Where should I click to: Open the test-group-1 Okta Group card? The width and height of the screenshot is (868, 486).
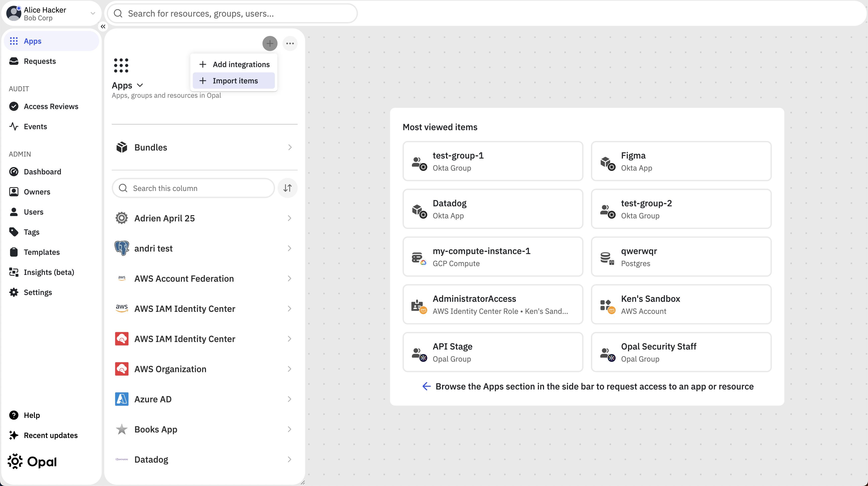[493, 161]
